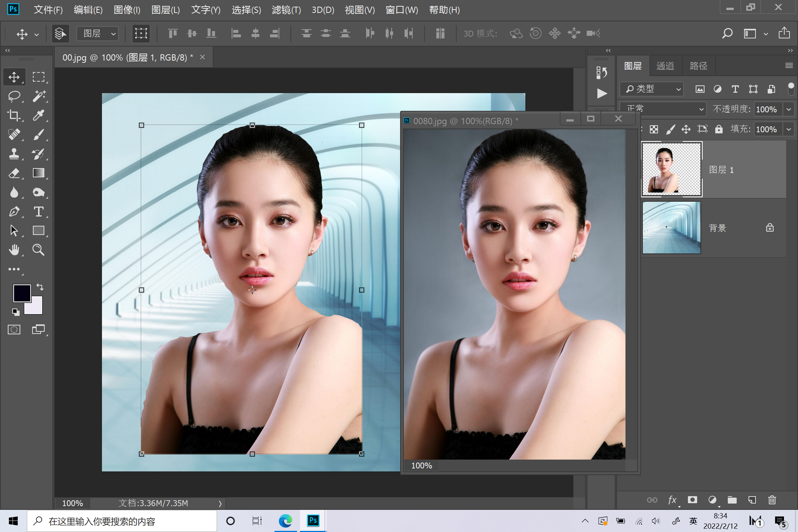The width and height of the screenshot is (798, 532).
Task: Select the Blur tool
Action: point(14,192)
